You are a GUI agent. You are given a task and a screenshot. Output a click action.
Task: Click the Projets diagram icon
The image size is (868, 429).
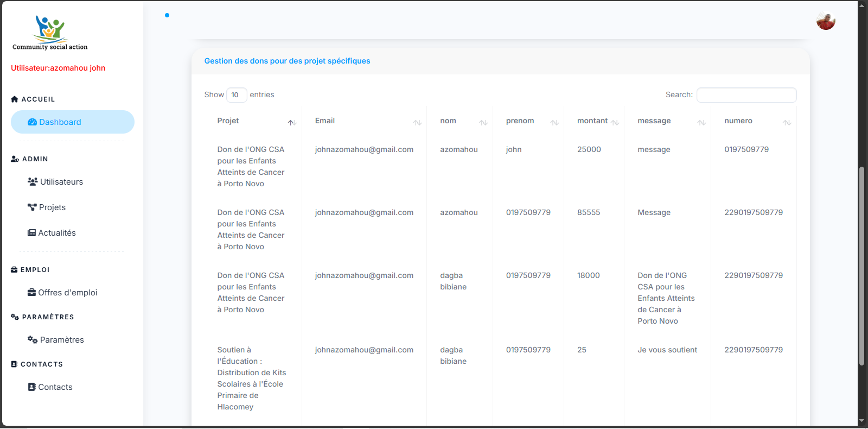(x=32, y=207)
